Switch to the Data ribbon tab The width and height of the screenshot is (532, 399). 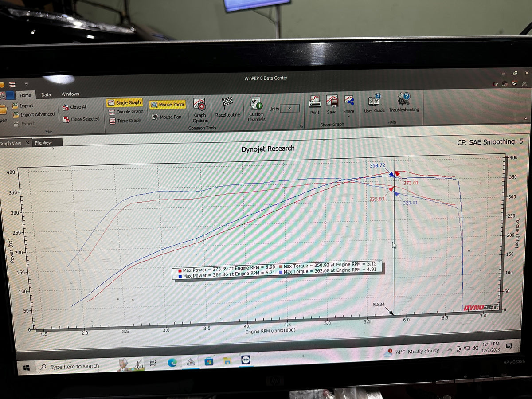(46, 94)
